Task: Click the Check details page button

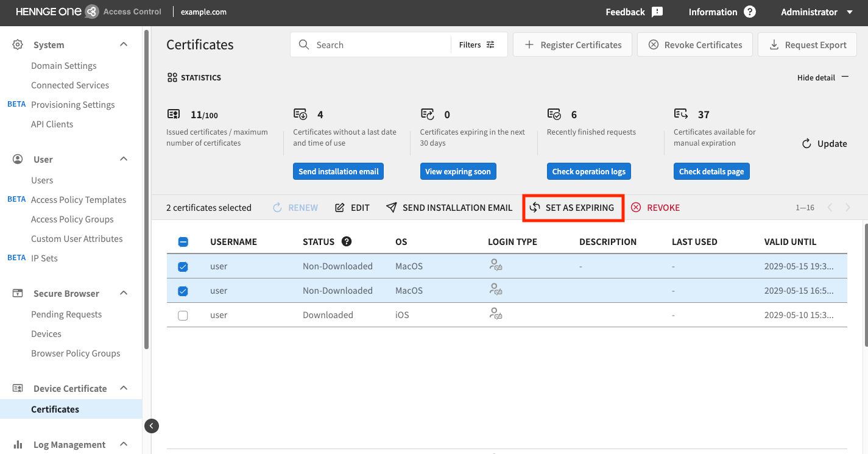Action: (x=711, y=171)
